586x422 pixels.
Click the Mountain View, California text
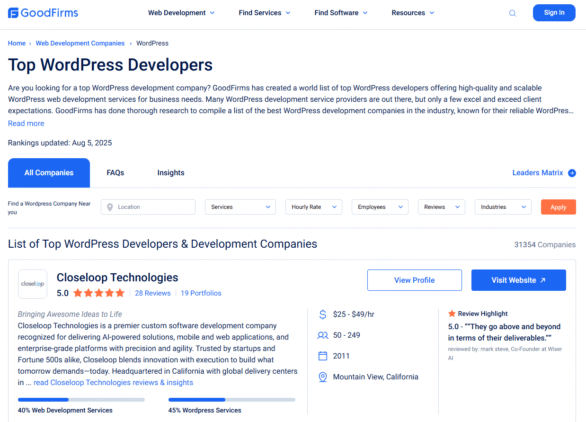point(376,377)
